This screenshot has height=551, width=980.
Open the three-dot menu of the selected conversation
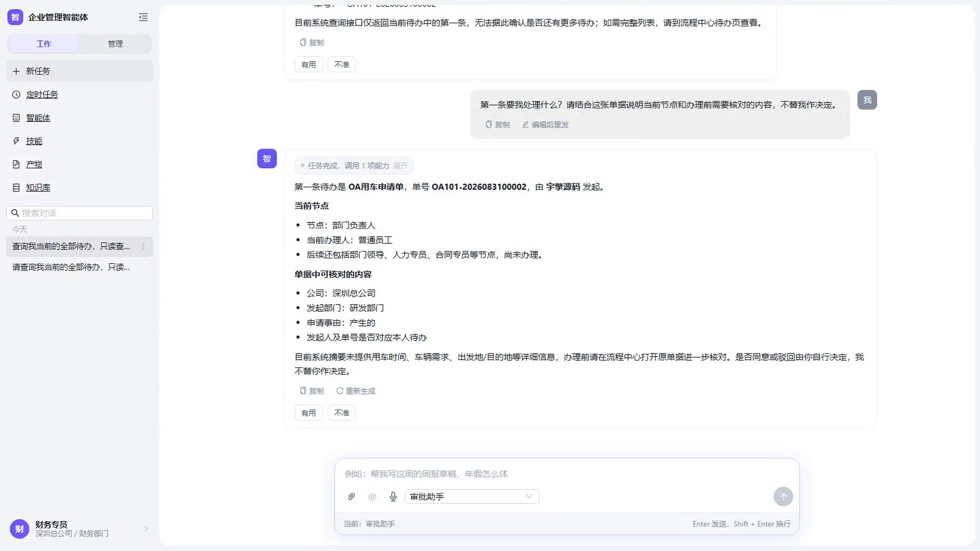[143, 246]
